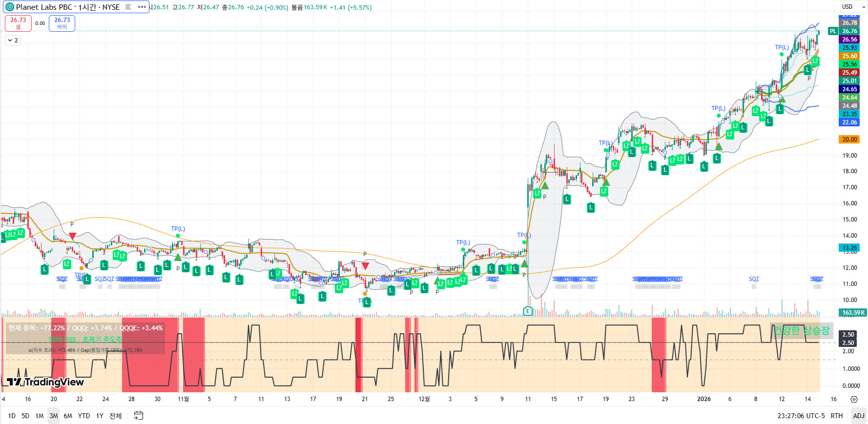Select the 전체 (all) date range
The height and width of the screenshot is (424, 868).
pyautogui.click(x=116, y=416)
